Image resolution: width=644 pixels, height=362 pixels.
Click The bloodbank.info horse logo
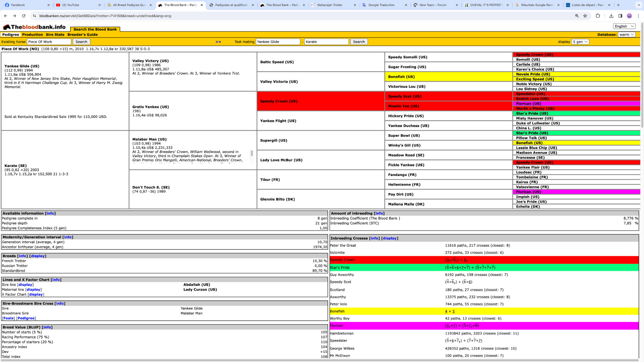tap(34, 27)
